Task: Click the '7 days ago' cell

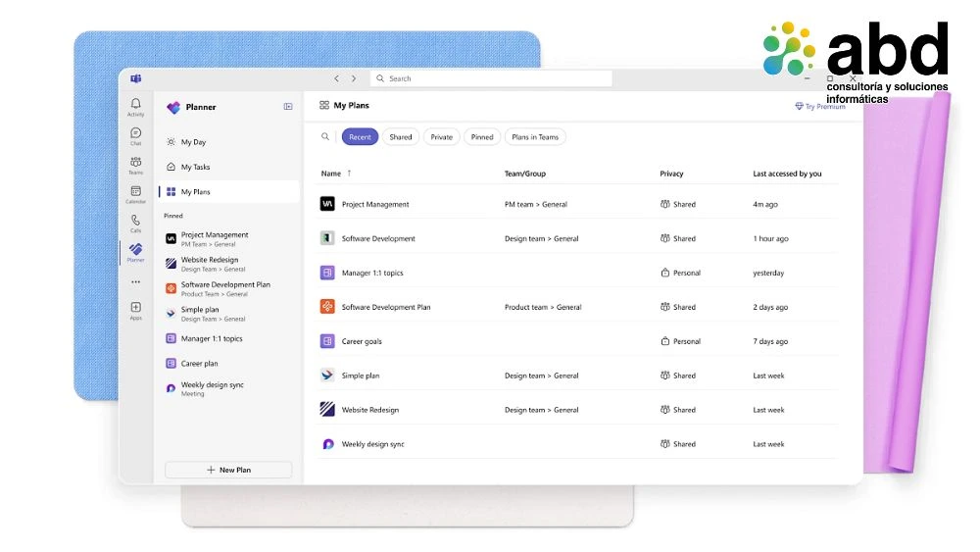Action: [770, 341]
